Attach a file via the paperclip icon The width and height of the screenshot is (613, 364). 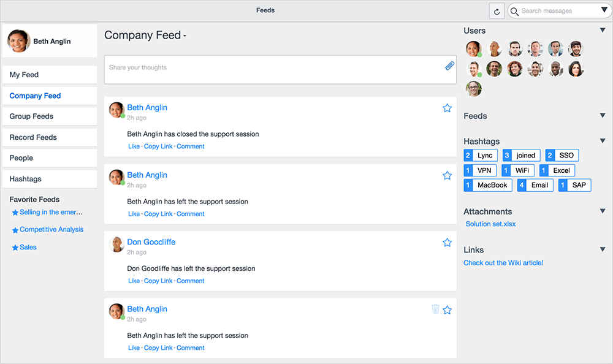coord(449,65)
